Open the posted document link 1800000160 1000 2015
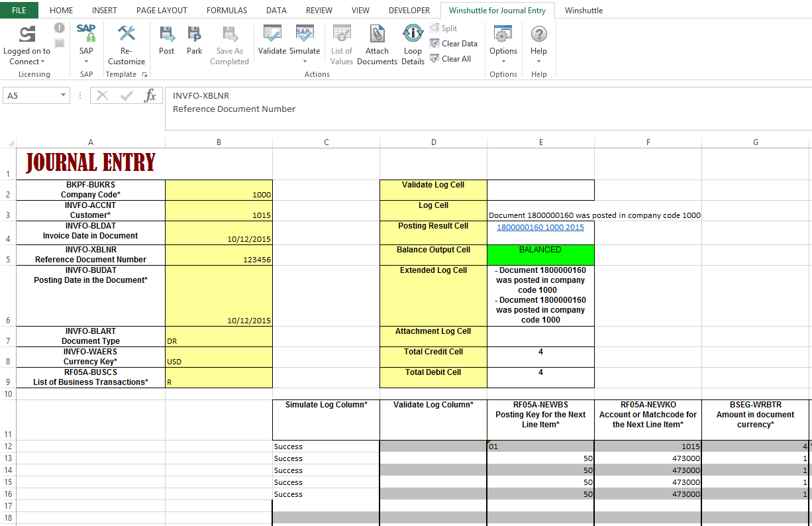 tap(540, 227)
